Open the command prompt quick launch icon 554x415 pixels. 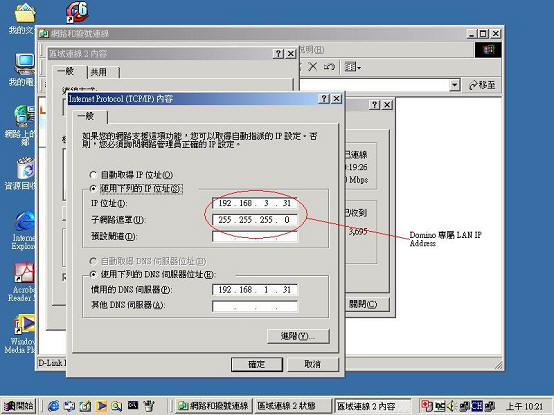point(133,405)
